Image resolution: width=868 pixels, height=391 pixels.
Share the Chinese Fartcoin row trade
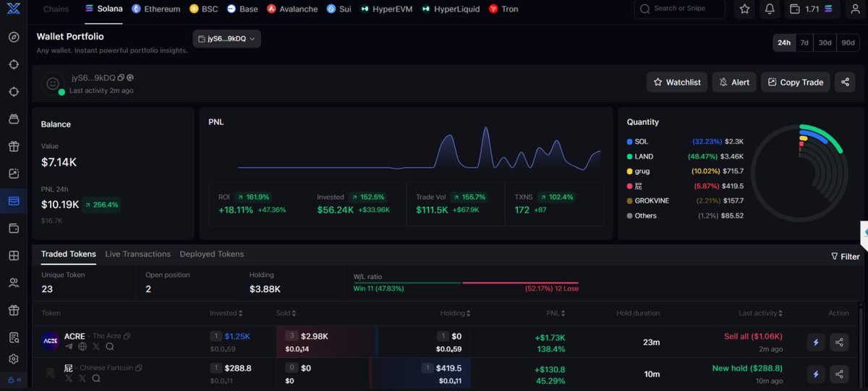(x=839, y=374)
